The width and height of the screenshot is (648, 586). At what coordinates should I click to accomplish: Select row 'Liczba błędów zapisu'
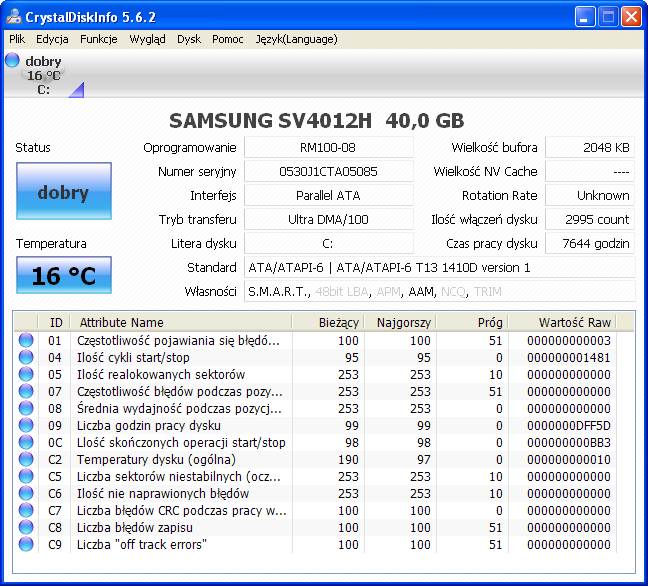coord(315,527)
